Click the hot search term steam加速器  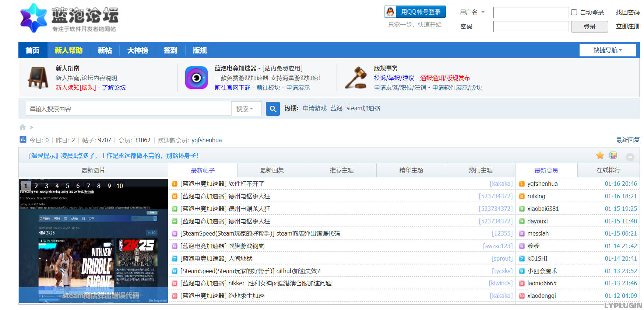pyautogui.click(x=363, y=108)
